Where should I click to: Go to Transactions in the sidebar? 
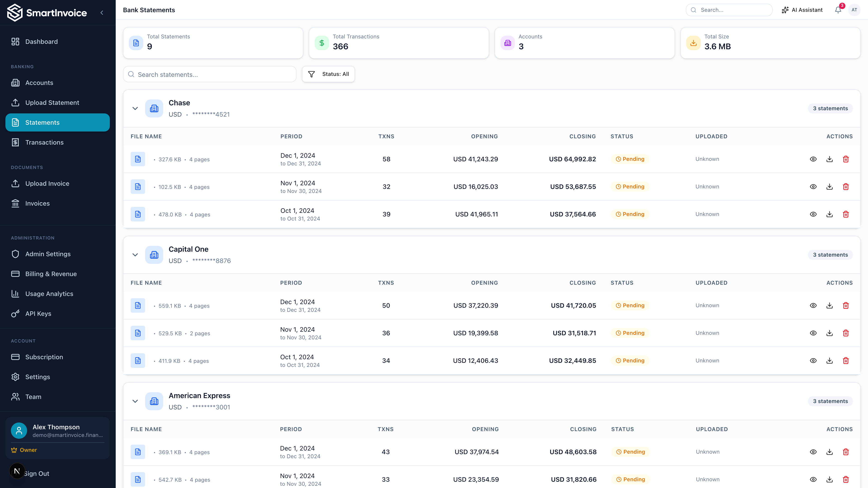pos(44,143)
